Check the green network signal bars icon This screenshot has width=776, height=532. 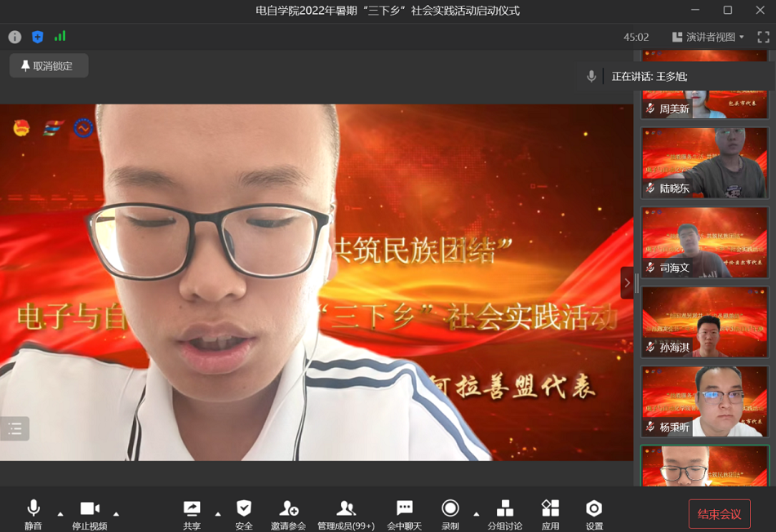coord(60,37)
